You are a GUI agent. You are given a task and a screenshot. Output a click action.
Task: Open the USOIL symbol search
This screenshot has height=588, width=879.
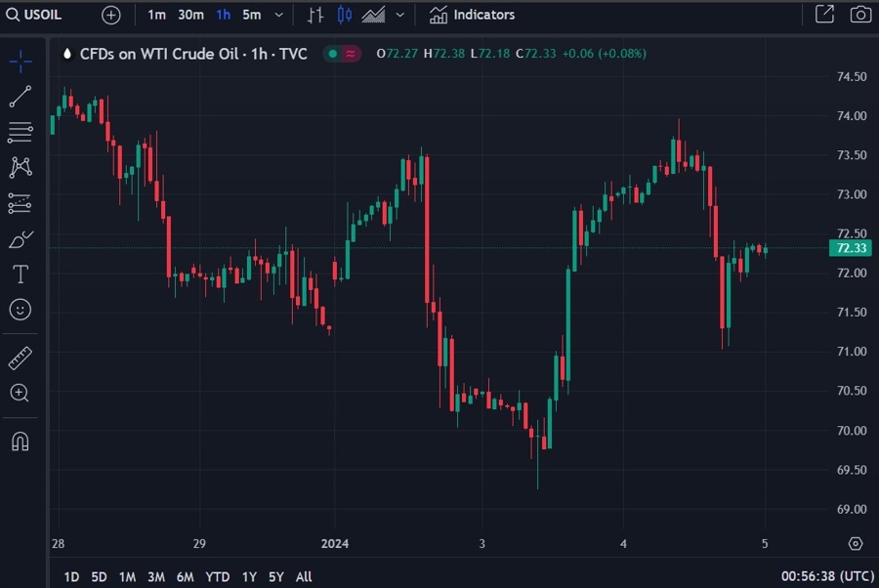pyautogui.click(x=33, y=15)
